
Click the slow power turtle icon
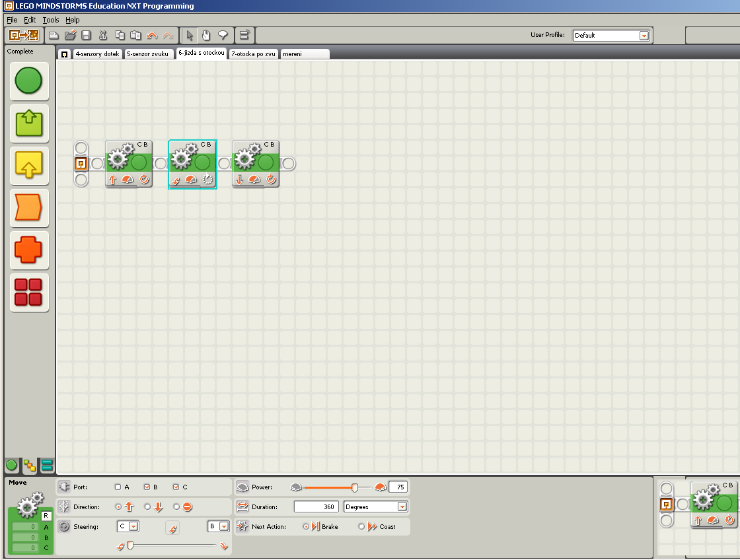[x=296, y=487]
